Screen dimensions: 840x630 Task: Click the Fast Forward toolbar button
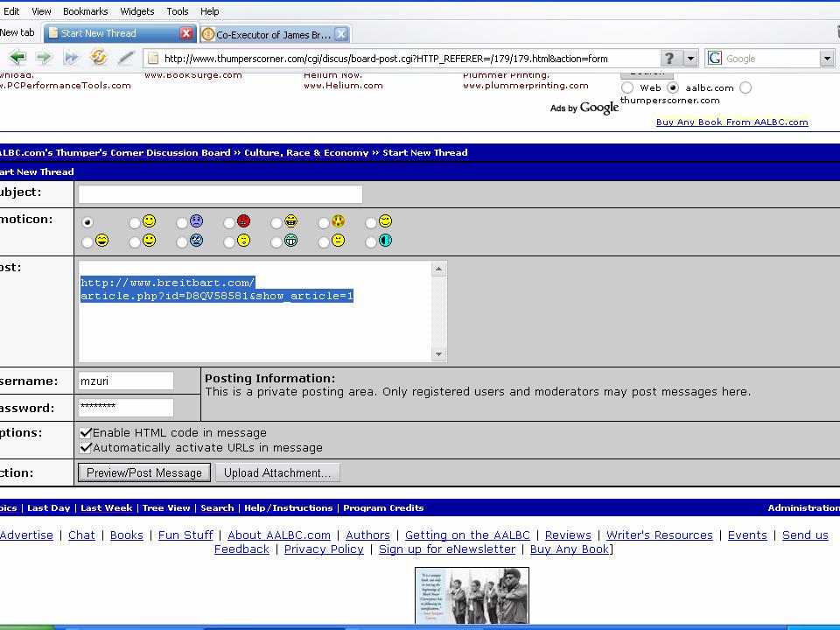tap(71, 57)
